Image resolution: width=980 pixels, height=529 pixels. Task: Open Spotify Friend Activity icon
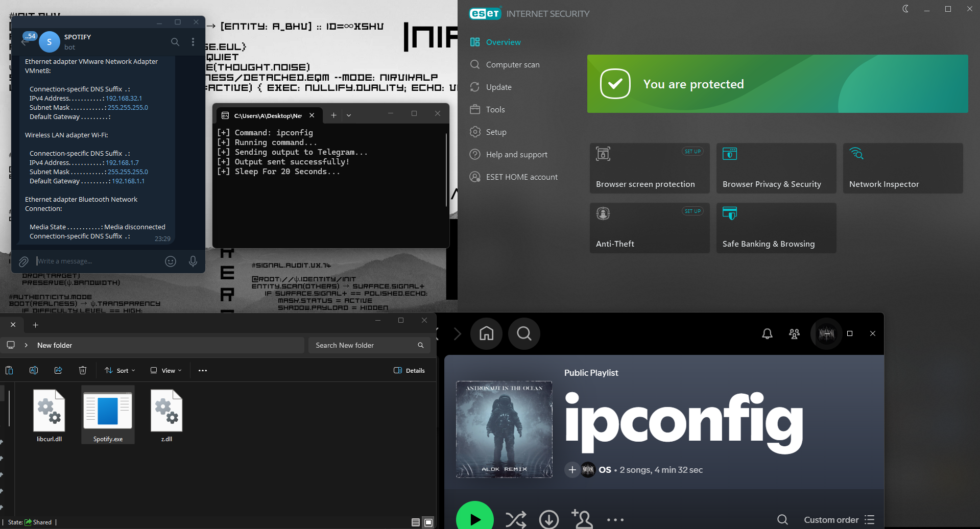[794, 333]
